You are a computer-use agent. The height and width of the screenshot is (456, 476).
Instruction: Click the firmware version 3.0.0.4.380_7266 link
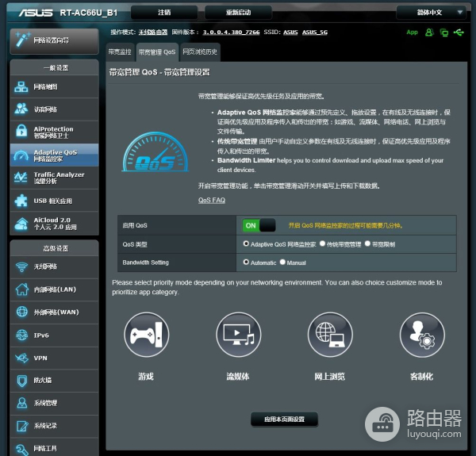tap(231, 33)
